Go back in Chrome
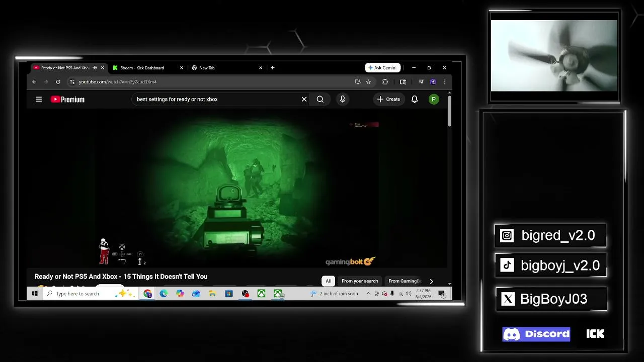The image size is (644, 362). tap(34, 82)
